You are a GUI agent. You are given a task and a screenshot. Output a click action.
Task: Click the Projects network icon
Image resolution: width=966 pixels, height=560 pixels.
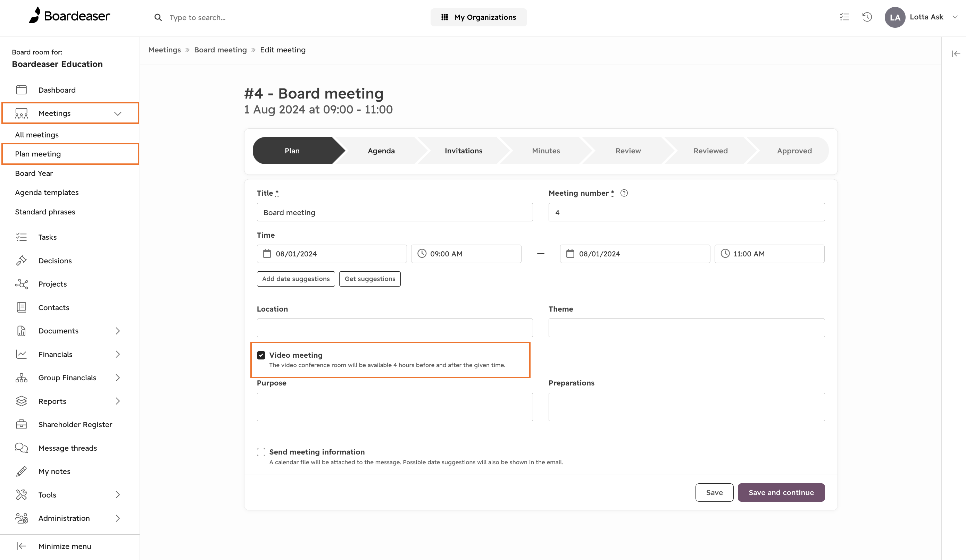pyautogui.click(x=22, y=284)
